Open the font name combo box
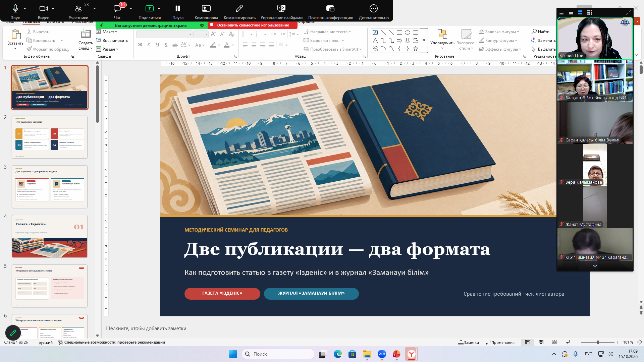Screen dimensions: 644x362 coord(164,34)
